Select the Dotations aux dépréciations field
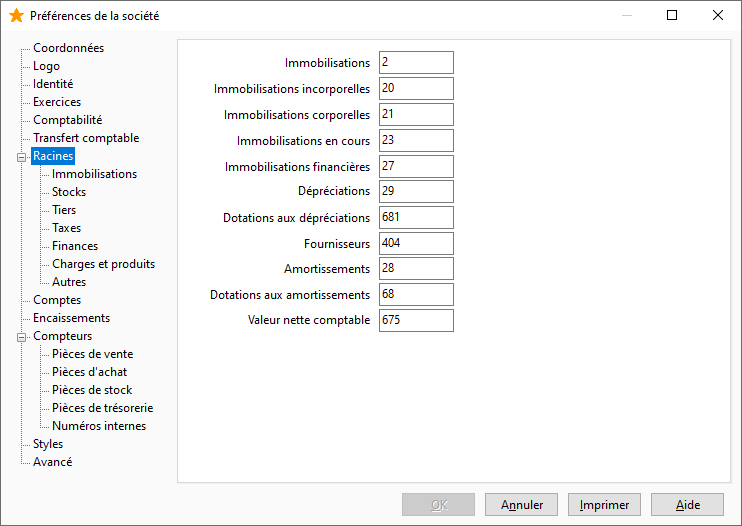The image size is (742, 526). 416,218
